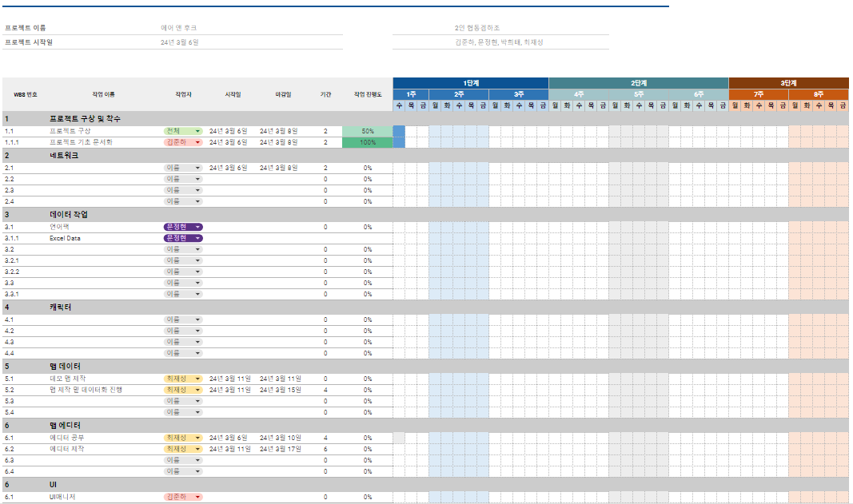Click the 작업 진행도 column header
This screenshot has height=504, width=853.
[368, 94]
